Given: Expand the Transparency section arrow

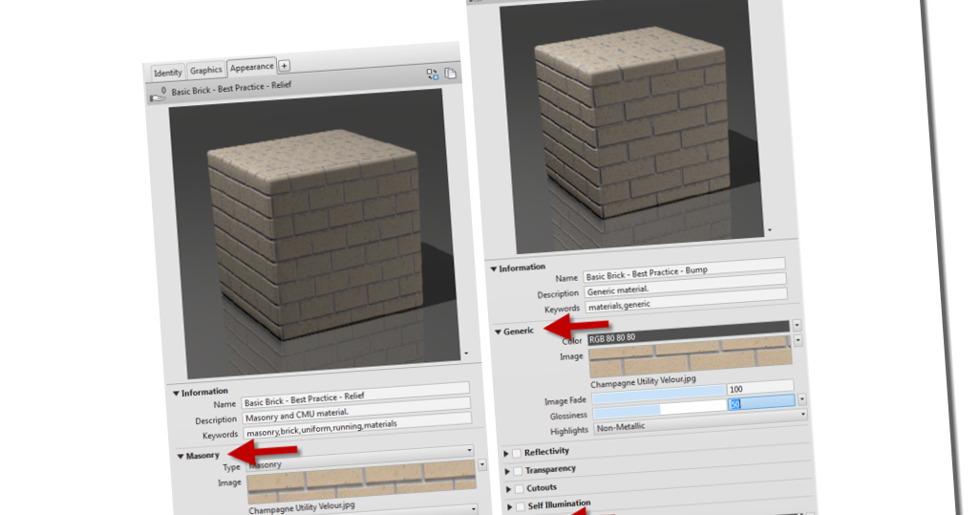Looking at the screenshot, I should 507,472.
